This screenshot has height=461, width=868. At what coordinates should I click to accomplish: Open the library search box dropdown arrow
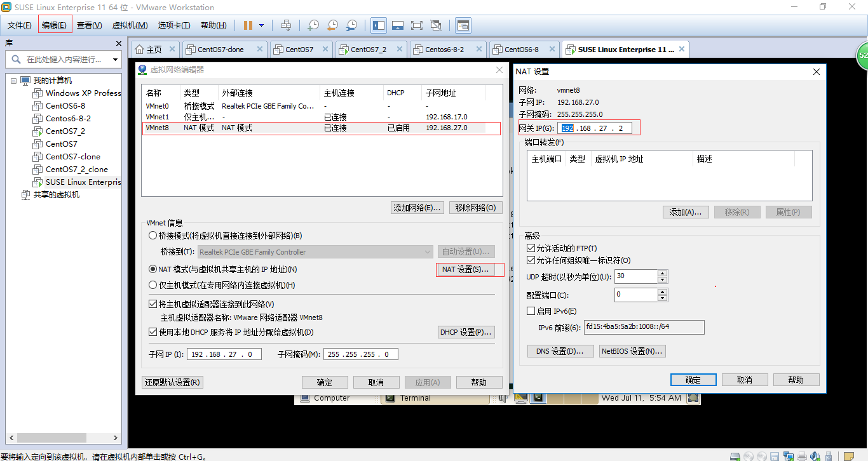tap(116, 59)
